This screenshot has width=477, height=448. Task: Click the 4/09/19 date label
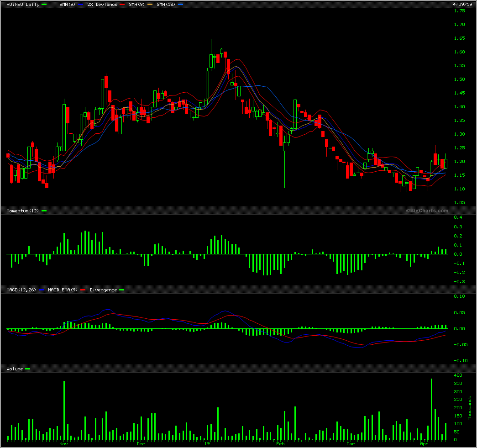462,4
